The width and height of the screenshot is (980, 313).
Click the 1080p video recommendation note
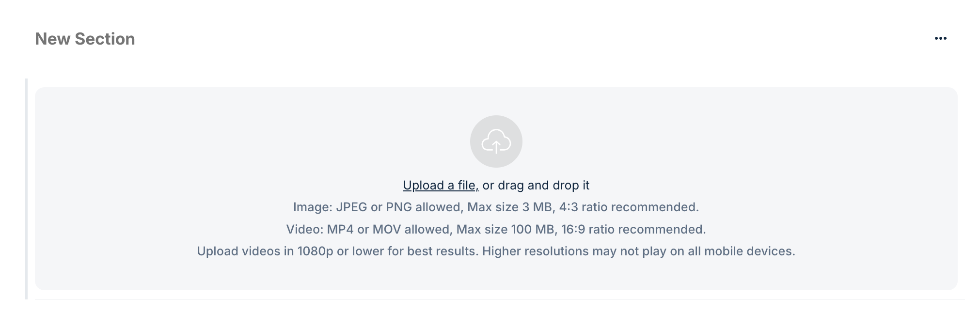click(496, 251)
